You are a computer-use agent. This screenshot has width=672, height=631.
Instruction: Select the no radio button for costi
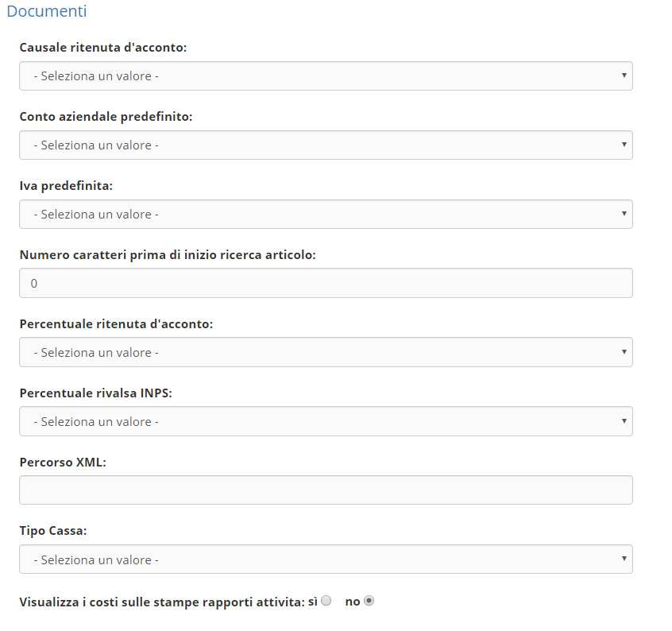(369, 602)
